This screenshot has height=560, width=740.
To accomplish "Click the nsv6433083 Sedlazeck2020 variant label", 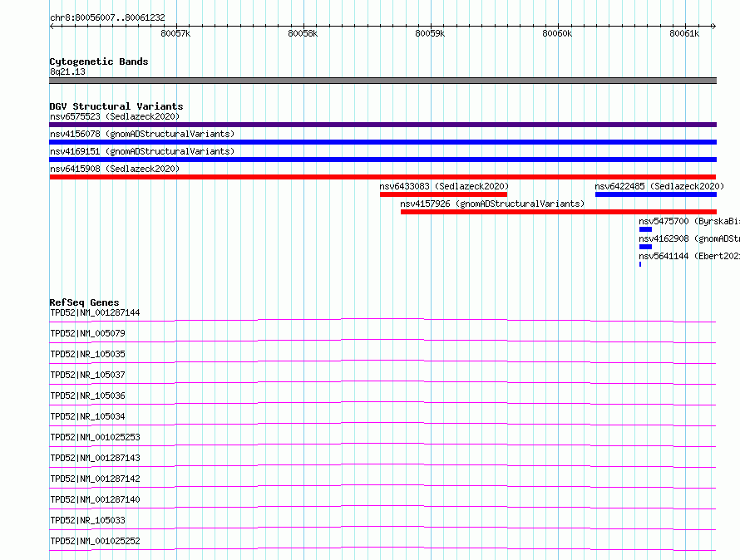I will pos(444,186).
